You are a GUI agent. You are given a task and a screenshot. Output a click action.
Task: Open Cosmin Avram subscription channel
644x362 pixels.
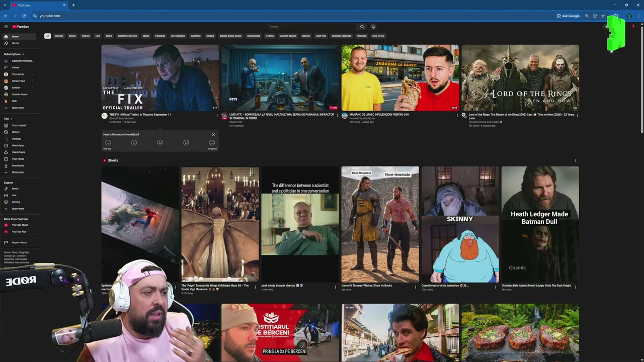(18, 95)
